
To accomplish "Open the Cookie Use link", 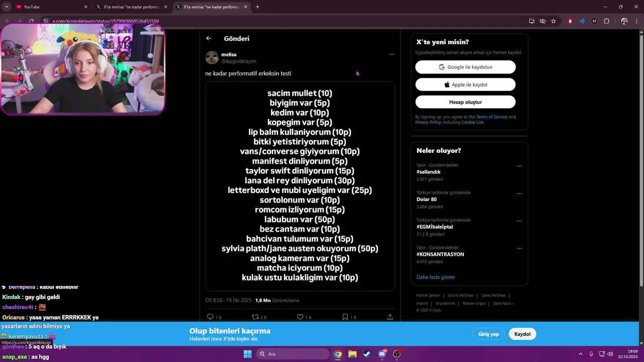I will click(472, 122).
